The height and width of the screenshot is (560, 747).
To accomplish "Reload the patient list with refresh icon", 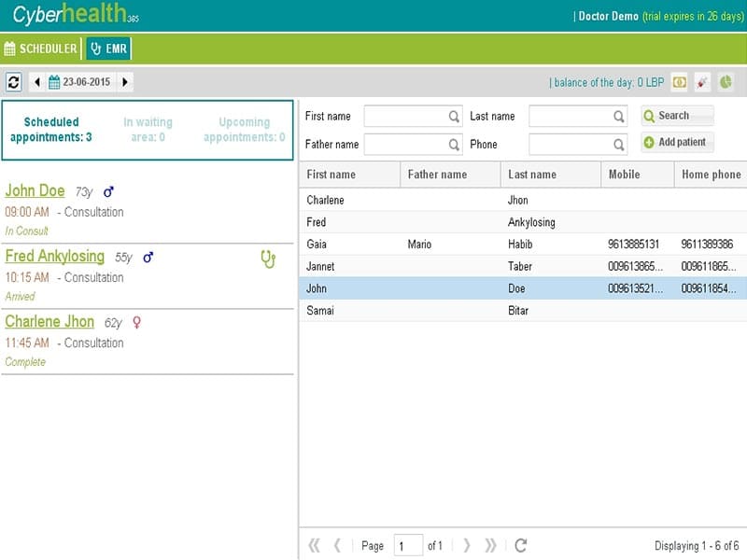I will (521, 545).
